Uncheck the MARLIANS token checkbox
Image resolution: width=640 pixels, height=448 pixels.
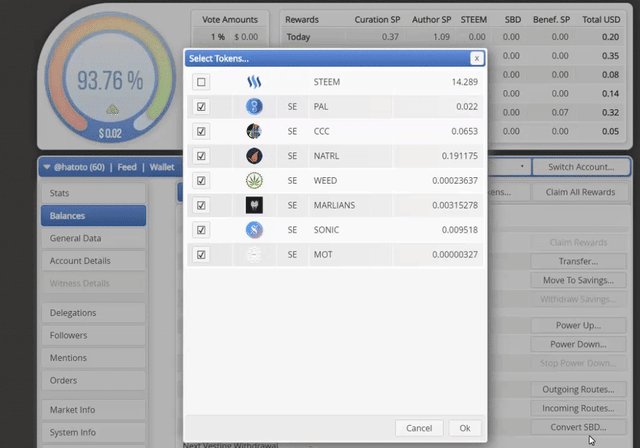[201, 205]
